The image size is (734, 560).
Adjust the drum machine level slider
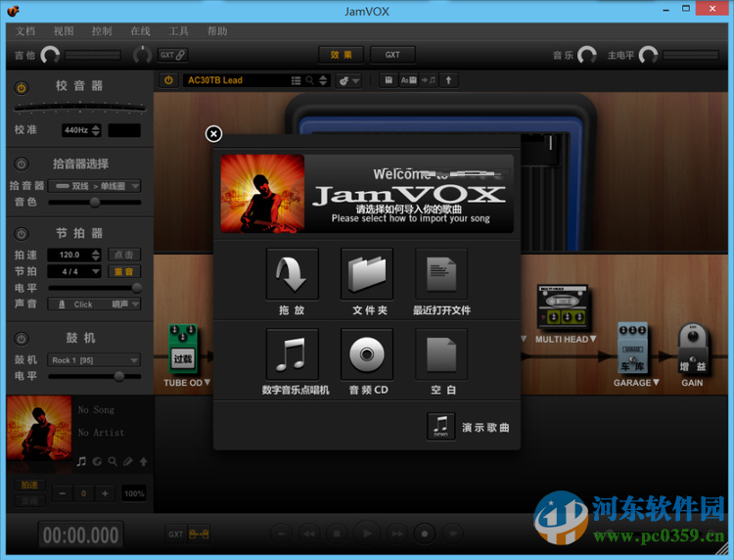coord(94,376)
